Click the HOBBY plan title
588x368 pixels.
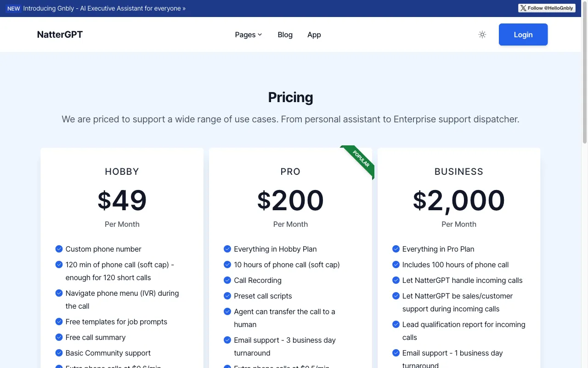point(122,172)
